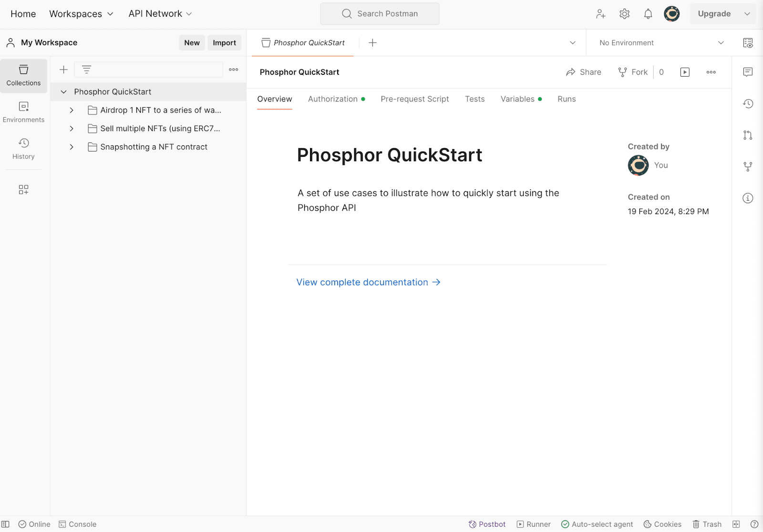Image resolution: width=763 pixels, height=532 pixels.
Task: Open View complete documentation link
Action: coord(368,282)
